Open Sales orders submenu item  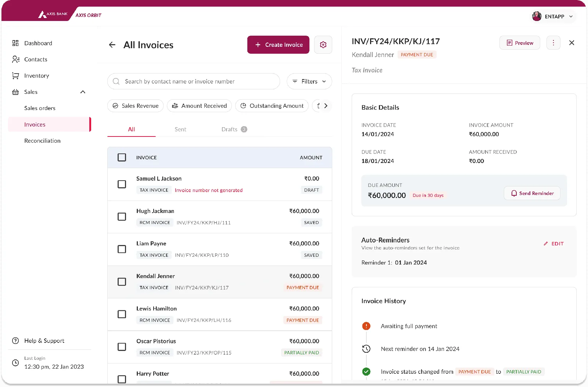pyautogui.click(x=40, y=108)
